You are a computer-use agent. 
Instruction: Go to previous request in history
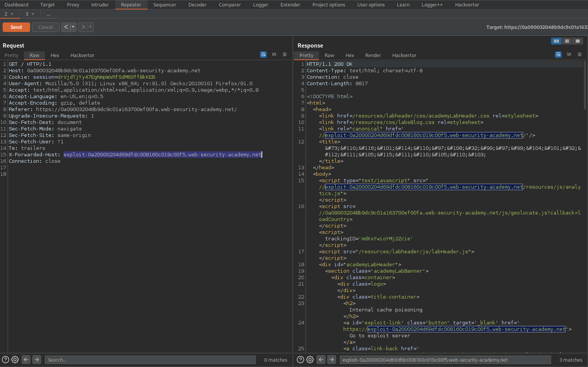tap(66, 27)
